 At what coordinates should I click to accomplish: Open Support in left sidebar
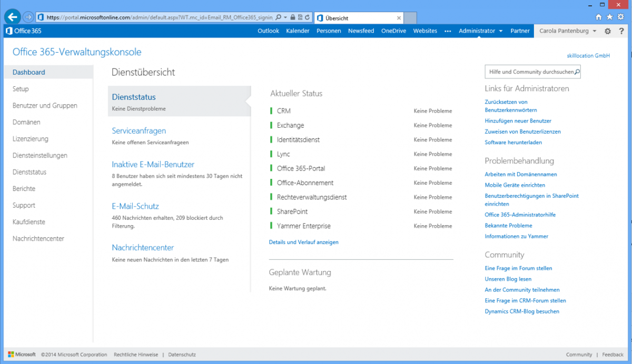pyautogui.click(x=24, y=205)
